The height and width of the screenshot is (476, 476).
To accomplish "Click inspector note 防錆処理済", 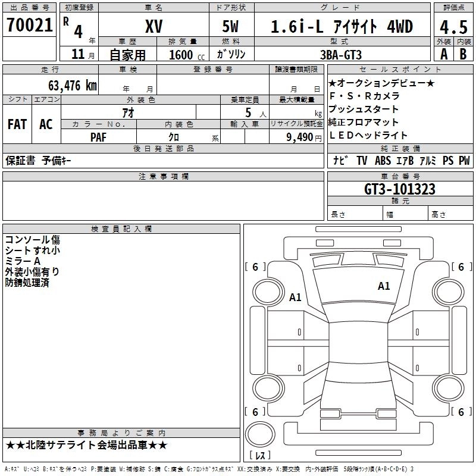I will point(27,283).
